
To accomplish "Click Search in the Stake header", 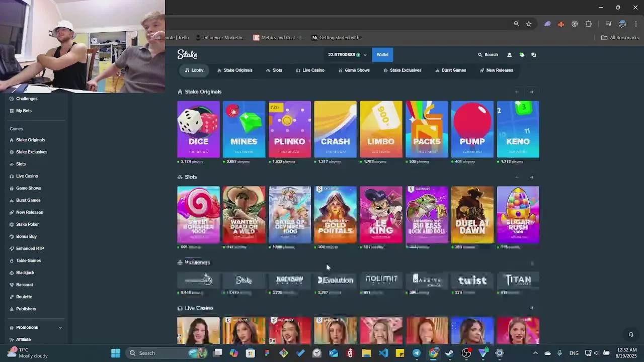I will tap(488, 55).
